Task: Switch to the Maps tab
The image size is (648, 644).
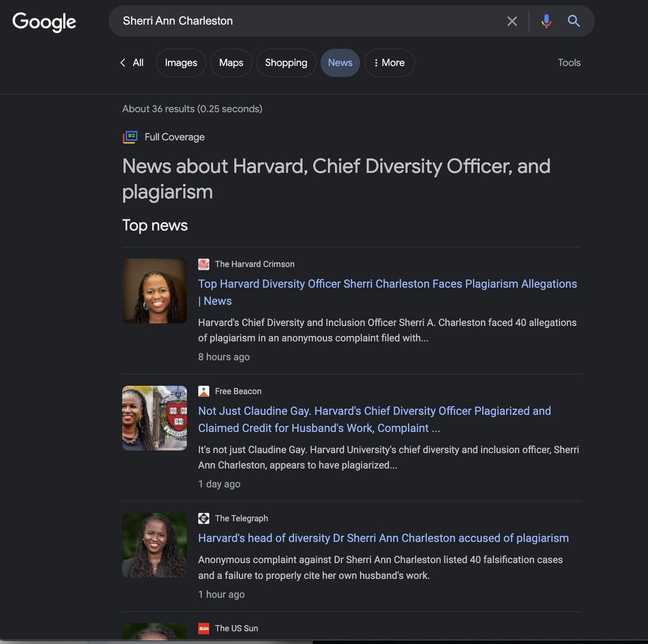Action: [231, 63]
